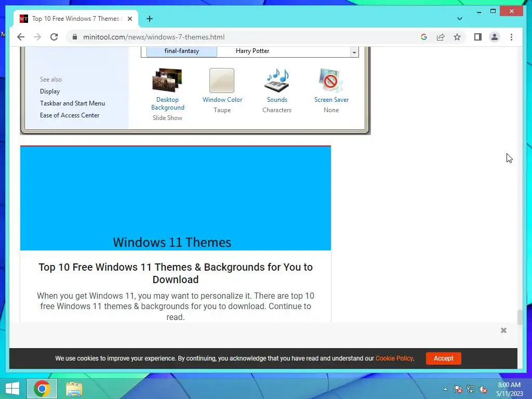Open Chrome's three-dot menu
This screenshot has height=399, width=532.
(511, 37)
